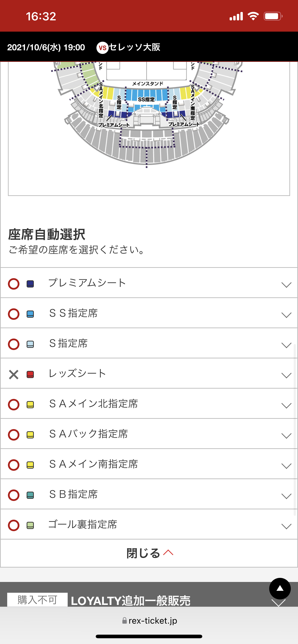This screenshot has height=644, width=298.
Task: Click the X unavailable icon for レッズシート
Action: [x=14, y=374]
